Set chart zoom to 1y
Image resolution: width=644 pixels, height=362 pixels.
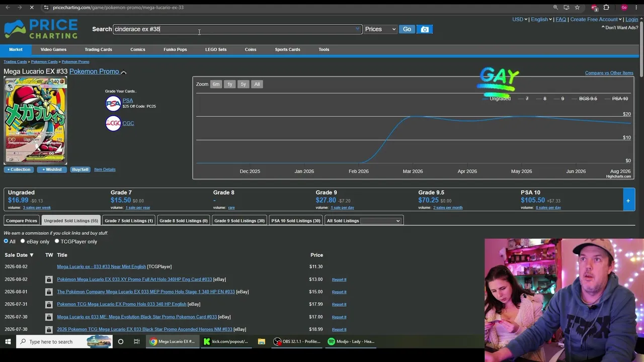pyautogui.click(x=229, y=84)
